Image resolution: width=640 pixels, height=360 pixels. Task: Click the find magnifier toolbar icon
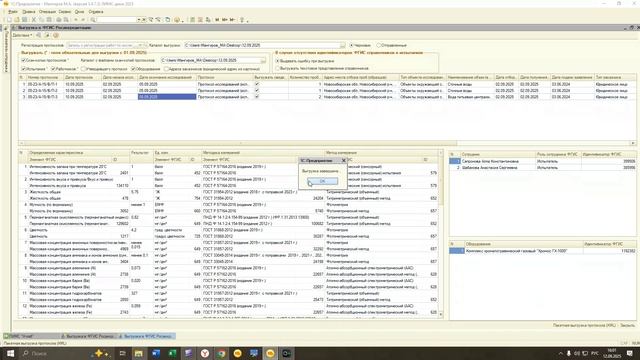93,20
